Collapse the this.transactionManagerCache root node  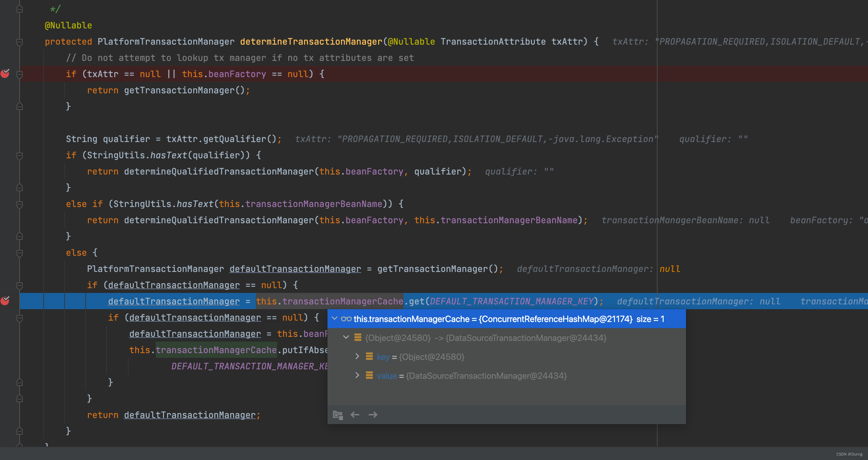tap(335, 319)
